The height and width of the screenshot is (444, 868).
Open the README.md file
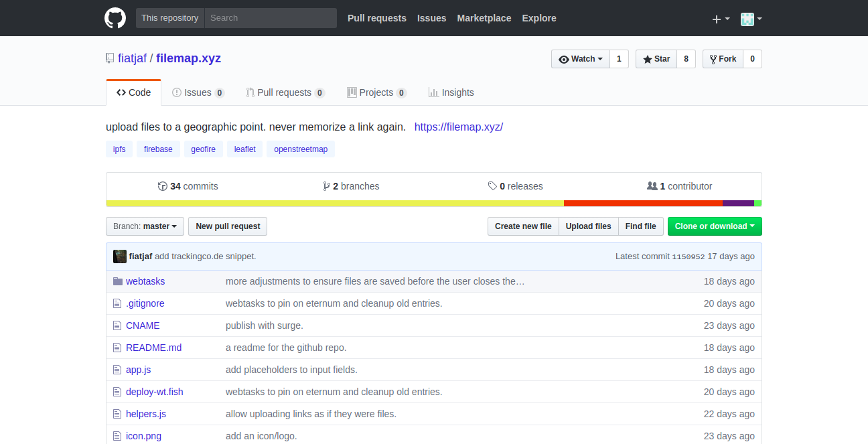pyautogui.click(x=154, y=348)
